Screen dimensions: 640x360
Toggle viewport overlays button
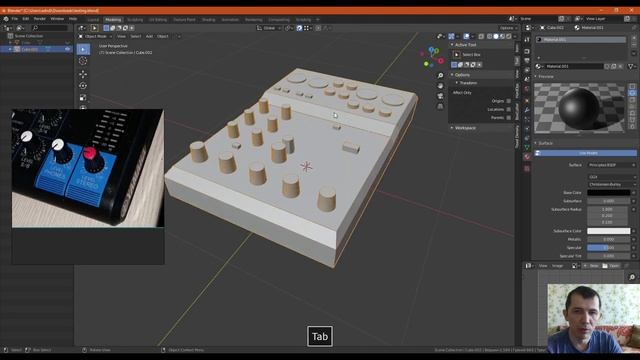coord(466,36)
